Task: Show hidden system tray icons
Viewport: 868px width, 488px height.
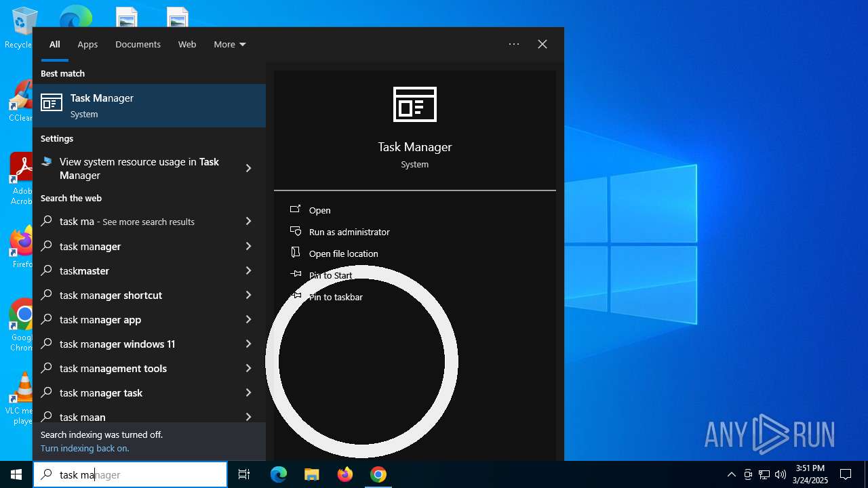Action: [x=731, y=474]
